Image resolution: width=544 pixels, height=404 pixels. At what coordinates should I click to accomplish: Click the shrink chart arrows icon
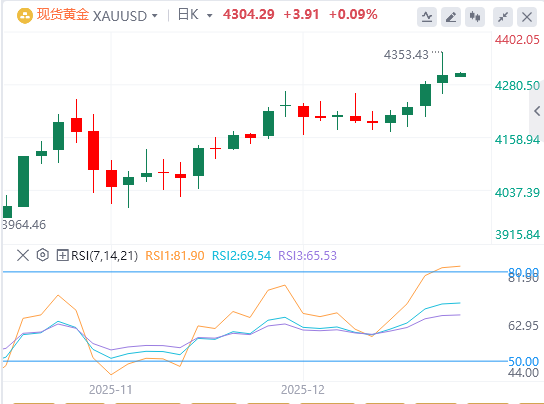pyautogui.click(x=503, y=17)
